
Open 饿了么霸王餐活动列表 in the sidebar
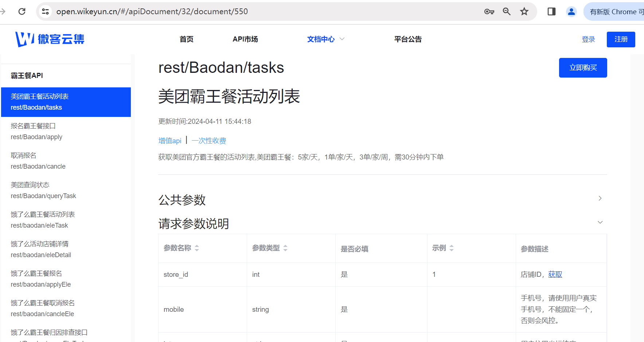click(x=66, y=220)
